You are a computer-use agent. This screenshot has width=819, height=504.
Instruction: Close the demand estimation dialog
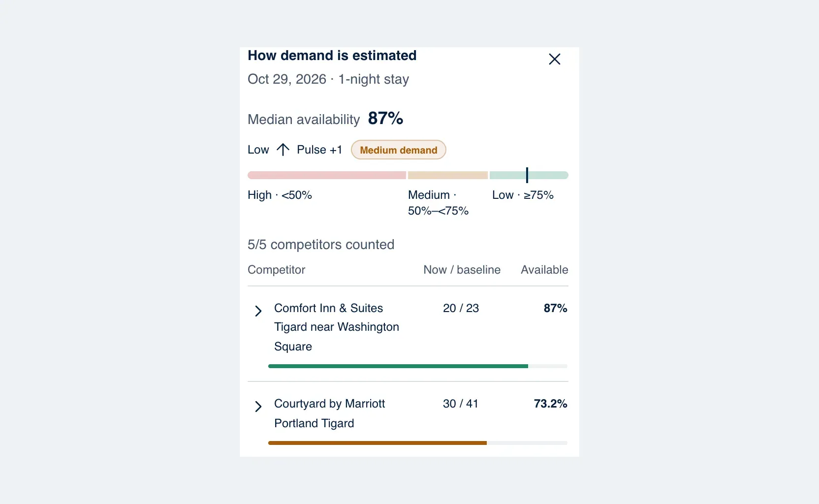tap(555, 59)
